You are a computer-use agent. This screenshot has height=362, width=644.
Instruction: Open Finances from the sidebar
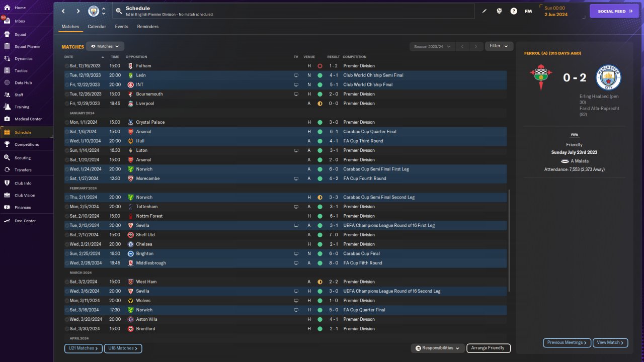27,208
